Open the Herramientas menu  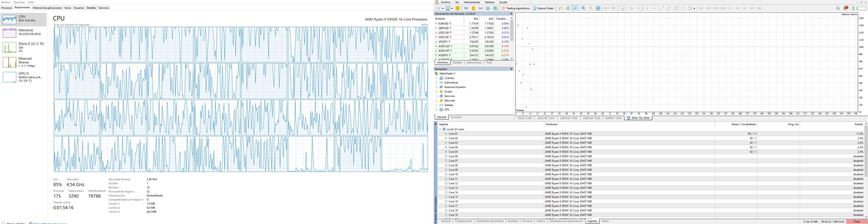pyautogui.click(x=472, y=2)
